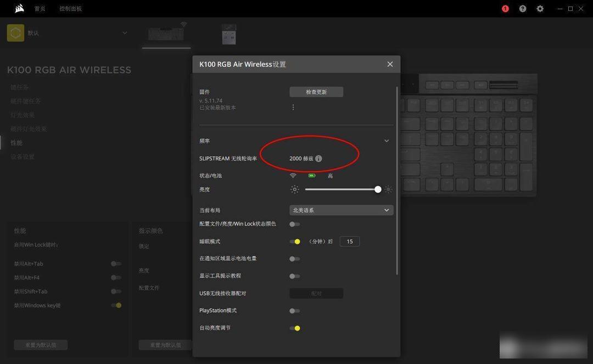Open the help question mark icon
Viewport: 593px width, 364px height.
pyautogui.click(x=523, y=9)
